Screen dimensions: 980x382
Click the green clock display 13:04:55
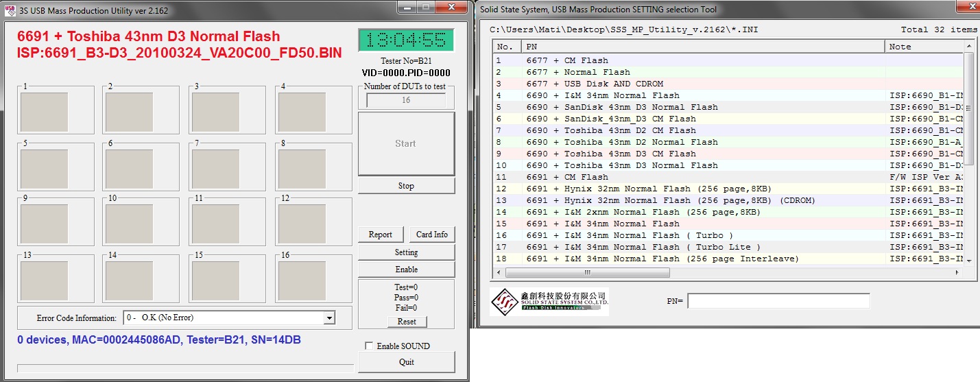pos(406,40)
